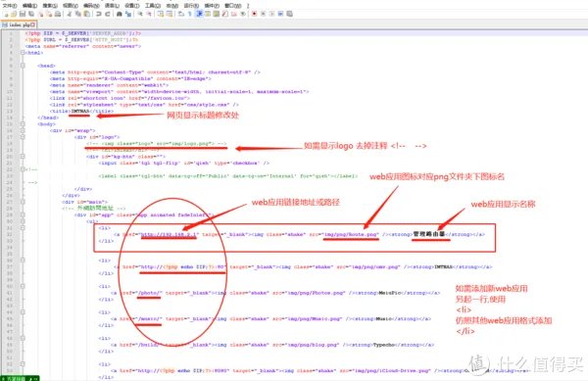Screen dimensions: 588x381
Task: Click the Save Recorded Macro icon
Action: [290, 14]
